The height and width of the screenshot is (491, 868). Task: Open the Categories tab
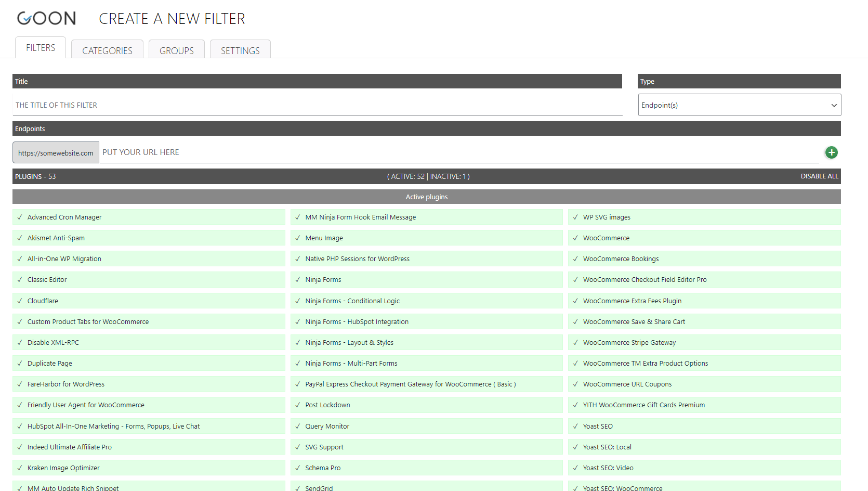click(107, 50)
